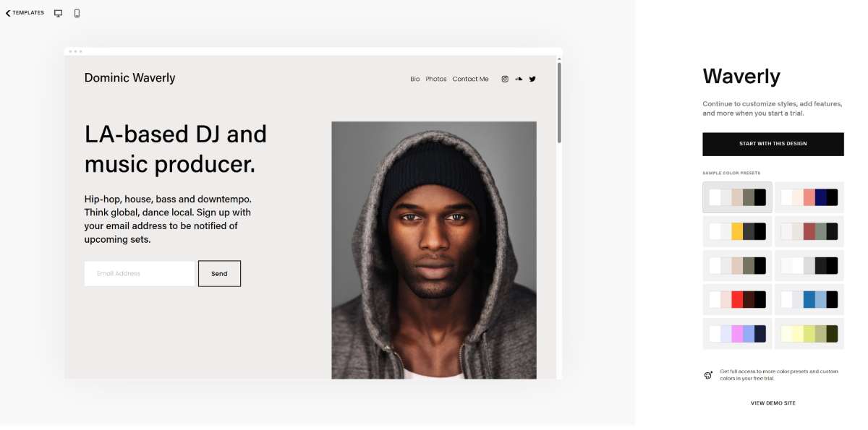Open the Instagram icon in site header

(x=505, y=79)
